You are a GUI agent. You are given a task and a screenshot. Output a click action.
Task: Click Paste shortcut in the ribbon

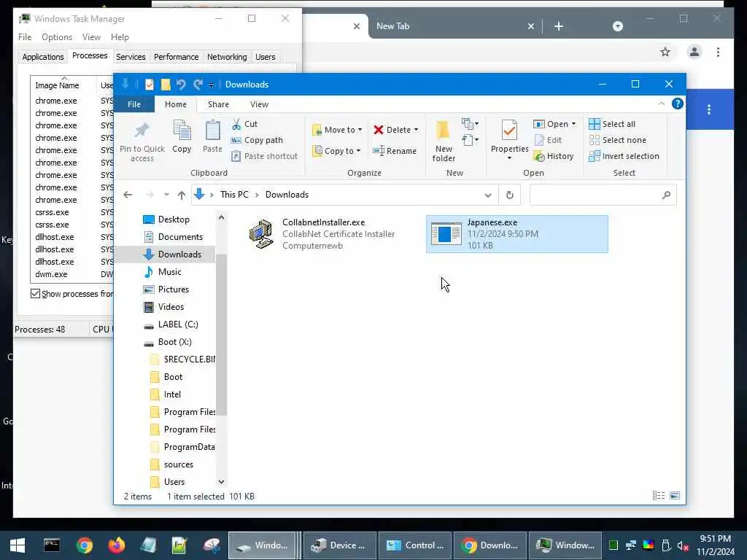click(x=264, y=156)
